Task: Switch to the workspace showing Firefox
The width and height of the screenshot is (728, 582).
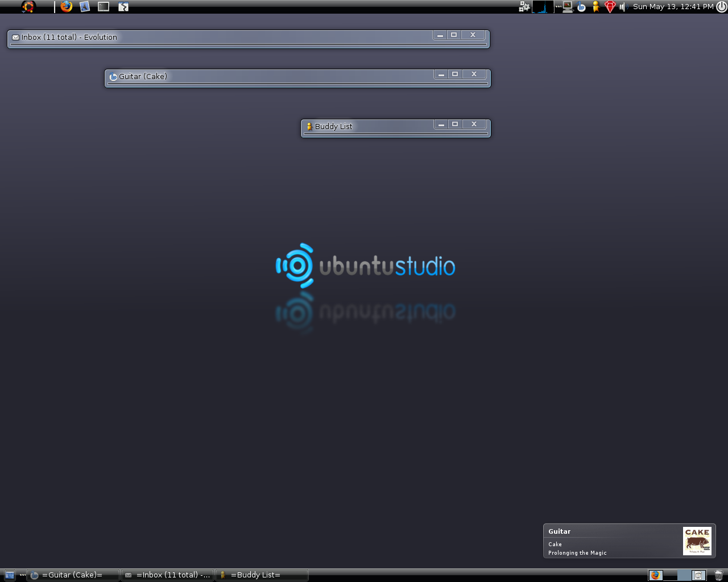Action: 656,575
